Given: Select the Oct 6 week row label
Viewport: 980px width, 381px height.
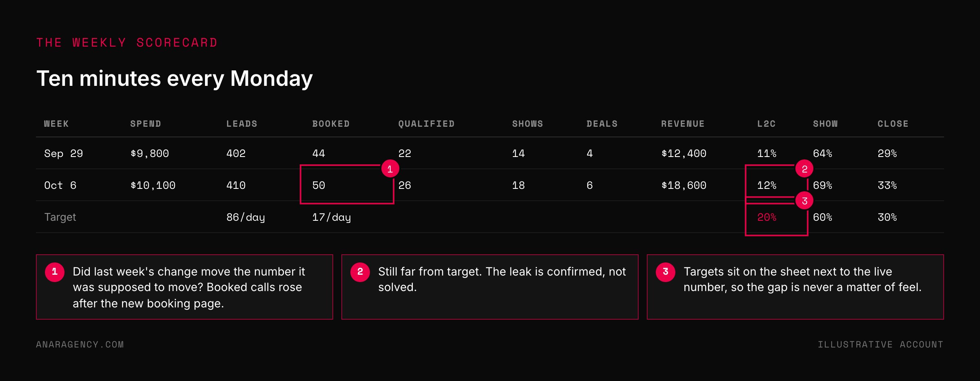Looking at the screenshot, I should coord(60,185).
